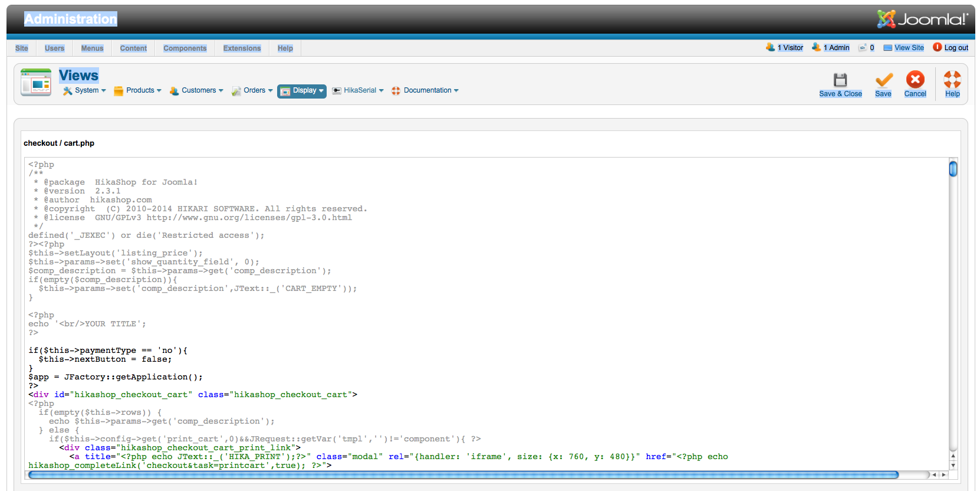This screenshot has height=491, width=980.
Task: Click the Views page icon beside the title
Action: pos(36,82)
